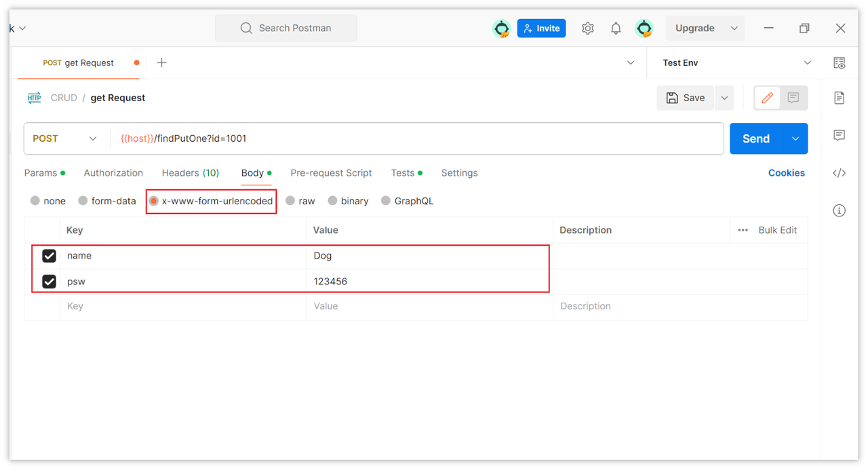The width and height of the screenshot is (868, 473).
Task: Uncheck the psw parameter row
Action: click(x=49, y=282)
